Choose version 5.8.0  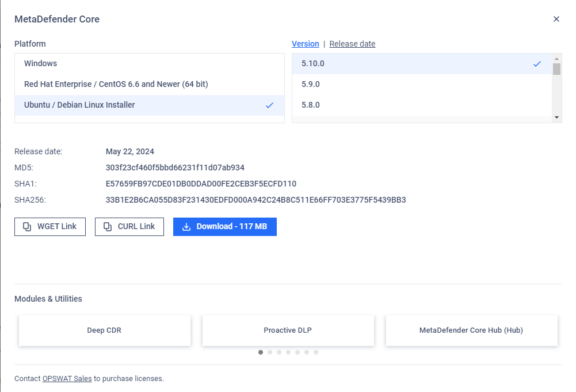[422, 105]
